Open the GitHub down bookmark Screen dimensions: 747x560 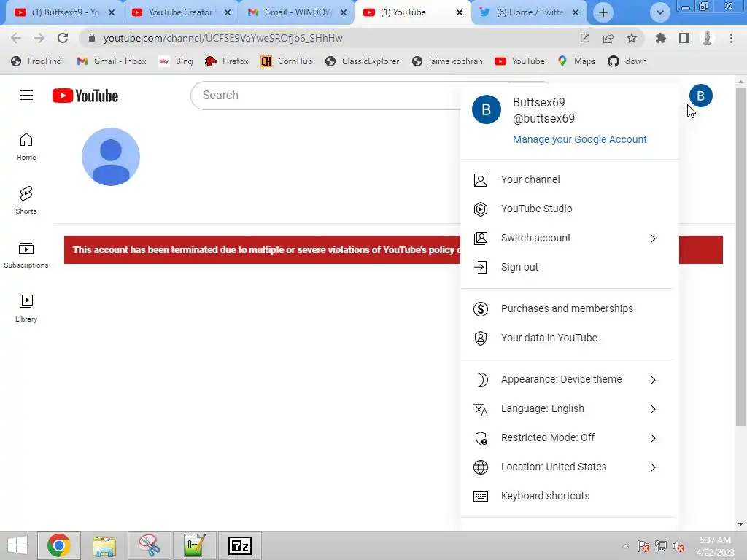pyautogui.click(x=627, y=61)
